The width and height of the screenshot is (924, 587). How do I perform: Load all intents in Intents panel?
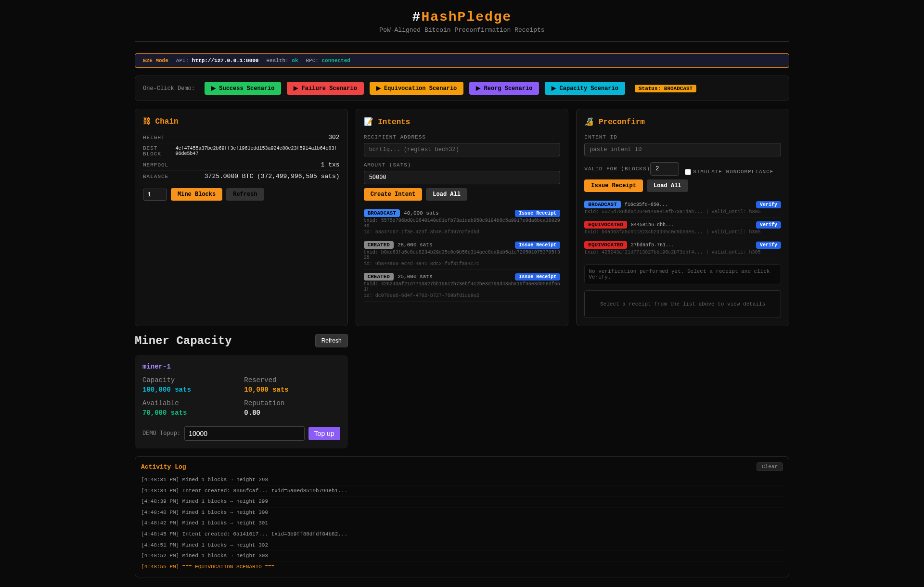[446, 194]
